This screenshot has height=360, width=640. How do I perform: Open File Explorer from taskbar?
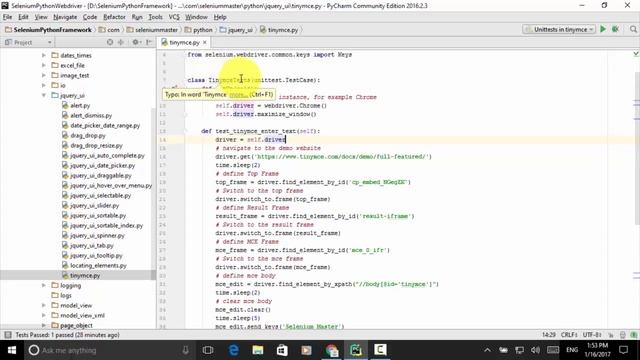tap(258, 350)
